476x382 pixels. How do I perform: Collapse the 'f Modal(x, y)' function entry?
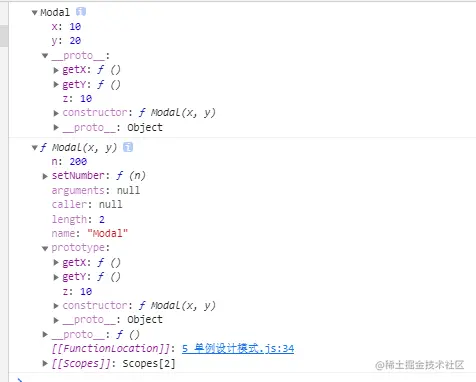pyautogui.click(x=34, y=147)
